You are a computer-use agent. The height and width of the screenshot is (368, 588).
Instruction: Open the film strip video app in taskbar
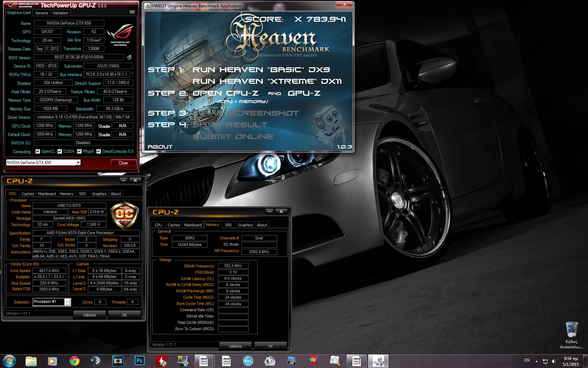coord(118,361)
